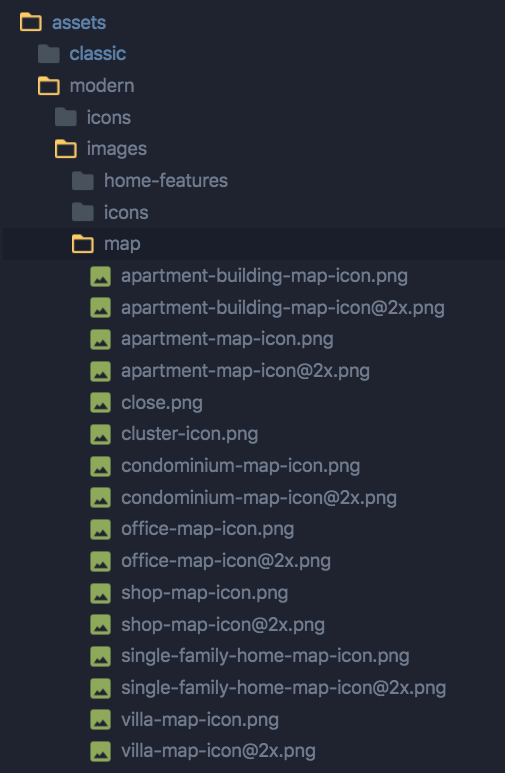Click the image icon beside apartment-map-icon.png

100,340
